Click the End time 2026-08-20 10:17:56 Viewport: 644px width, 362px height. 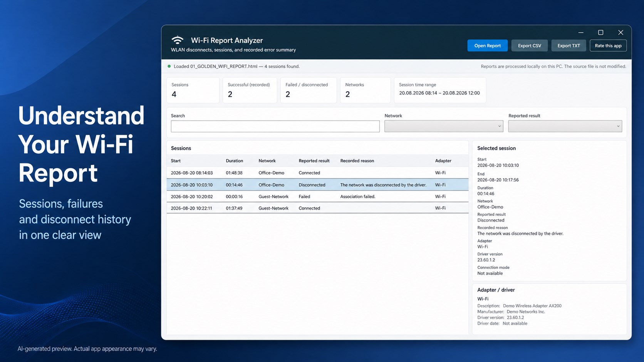(498, 180)
